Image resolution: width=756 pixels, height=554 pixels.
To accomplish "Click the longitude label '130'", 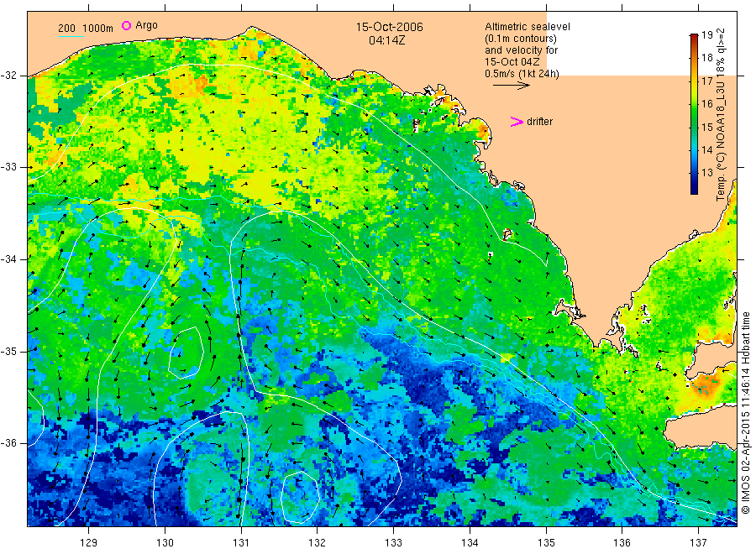I will (x=165, y=543).
